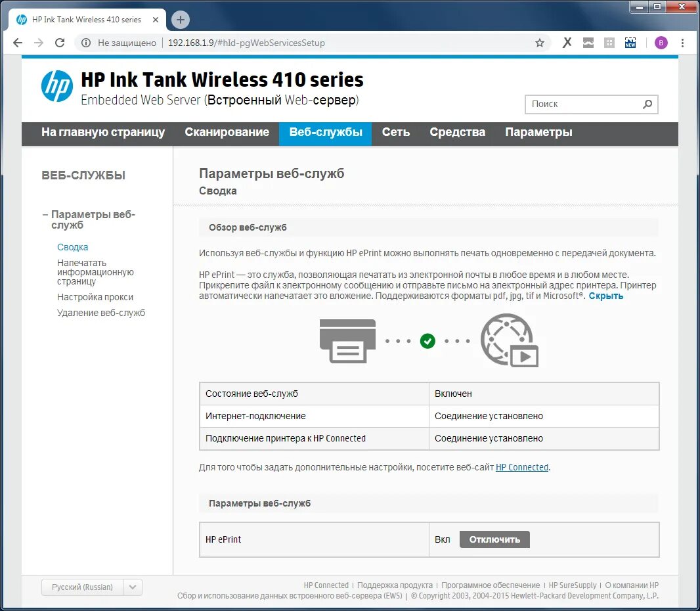Screen dimensions: 700x611
Task: Click the Состояние веб-служб row label
Action: pyautogui.click(x=252, y=394)
